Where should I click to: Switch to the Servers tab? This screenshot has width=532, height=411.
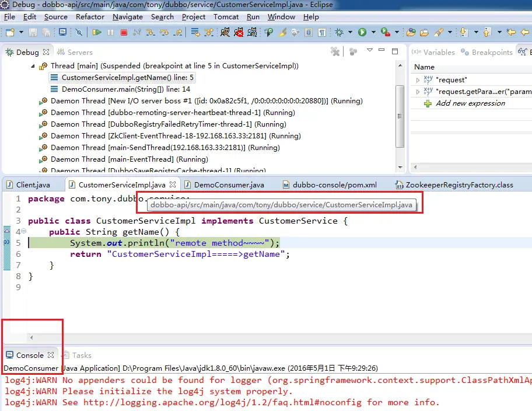[x=75, y=52]
